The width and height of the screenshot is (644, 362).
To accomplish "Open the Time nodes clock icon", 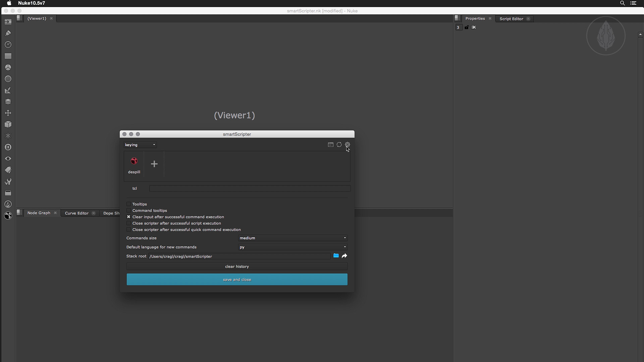I will (x=8, y=45).
